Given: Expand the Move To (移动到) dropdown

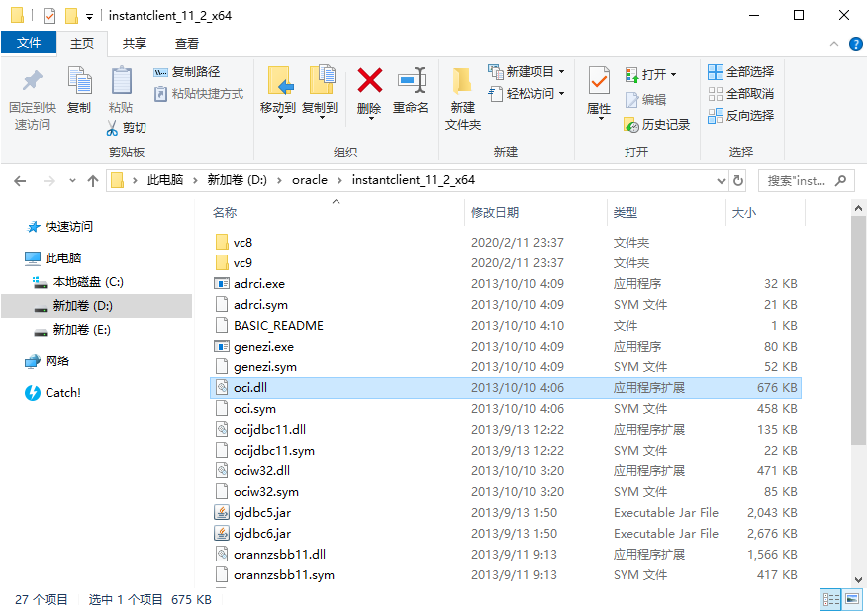Looking at the screenshot, I should pyautogui.click(x=280, y=118).
